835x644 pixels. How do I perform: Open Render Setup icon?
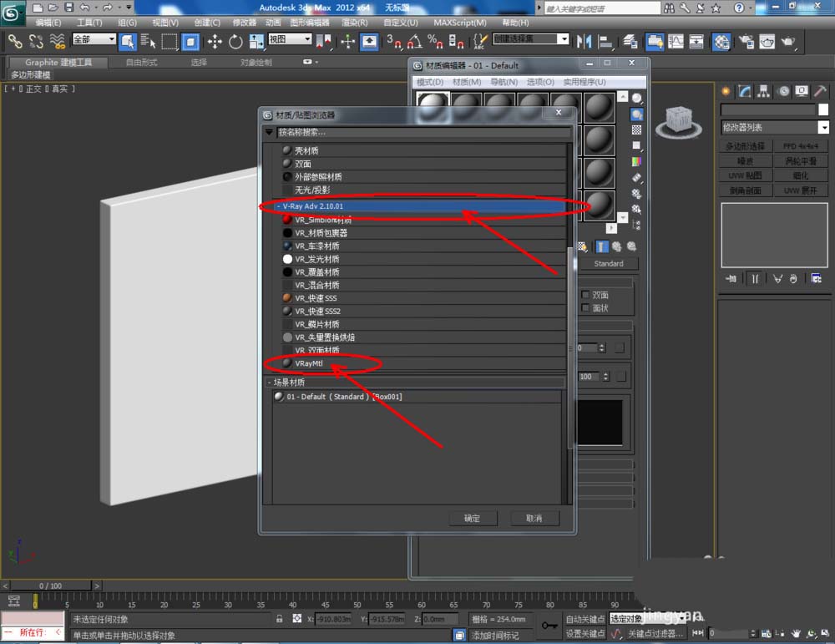click(746, 42)
